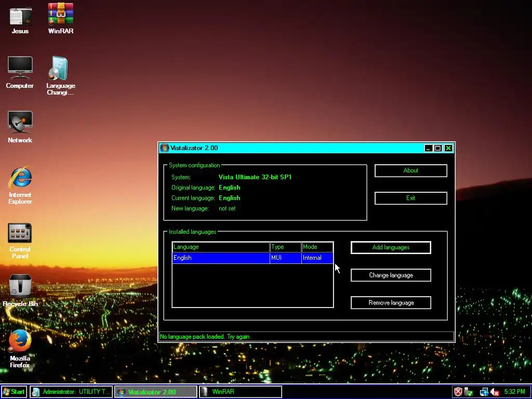Click the Remove language button
Screen dimensions: 532x399
[391, 303]
